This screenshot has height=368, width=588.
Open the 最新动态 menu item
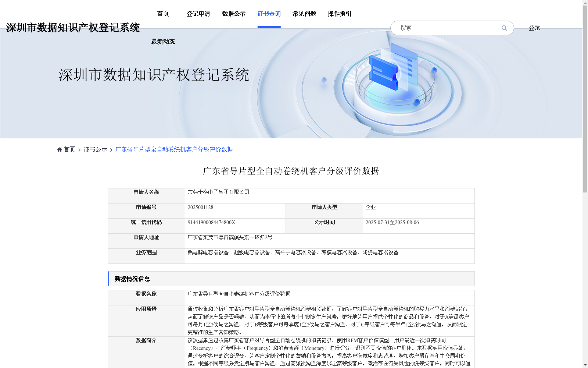click(163, 42)
